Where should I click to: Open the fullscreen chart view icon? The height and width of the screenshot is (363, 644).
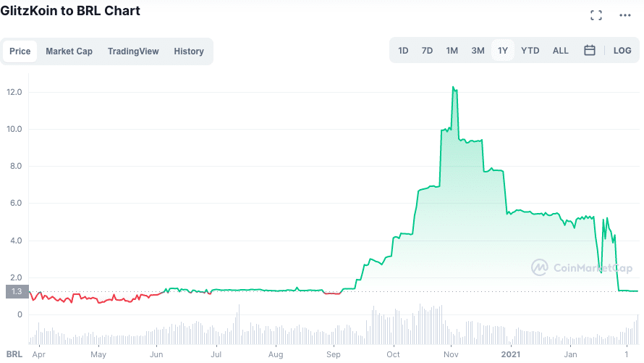pos(596,15)
